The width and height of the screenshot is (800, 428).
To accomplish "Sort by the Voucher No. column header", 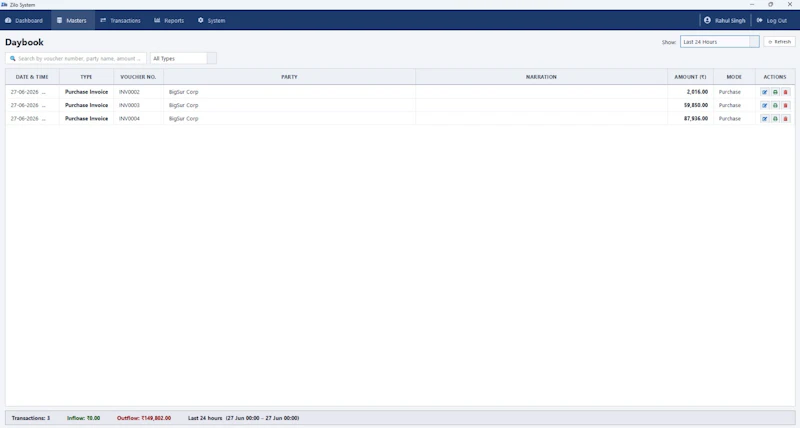I will (138, 77).
